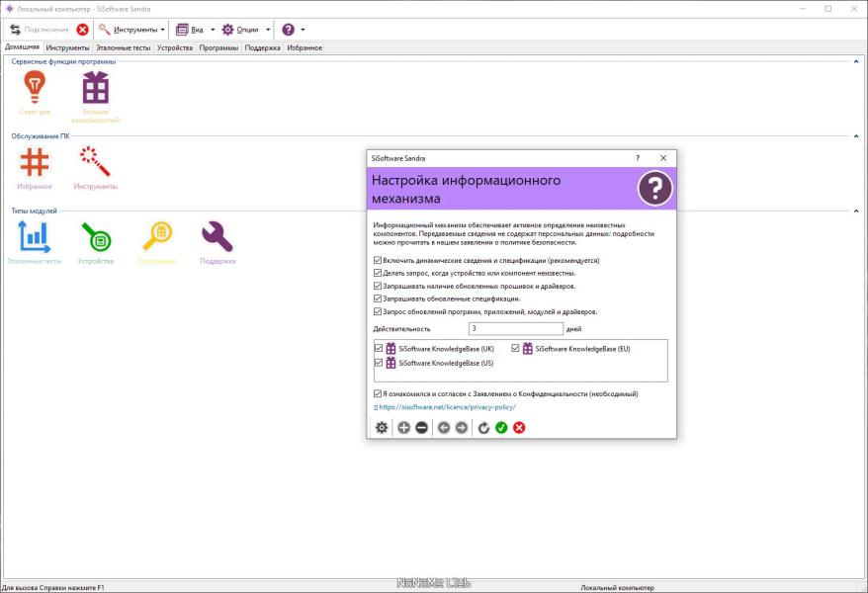The image size is (868, 593).
Task: Open the purple Поддержка wrench icon
Action: coord(217,237)
